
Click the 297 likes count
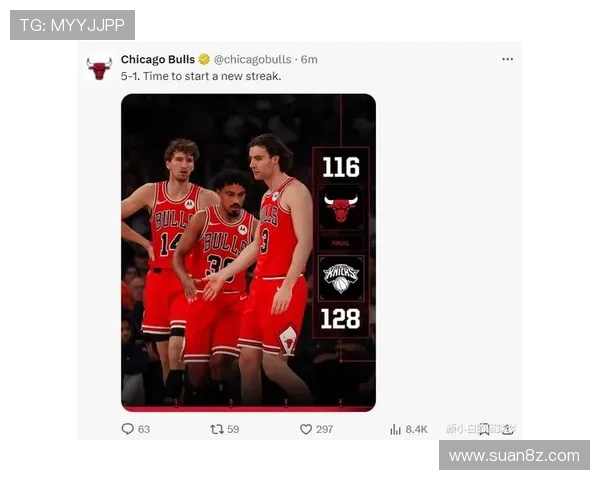(324, 429)
